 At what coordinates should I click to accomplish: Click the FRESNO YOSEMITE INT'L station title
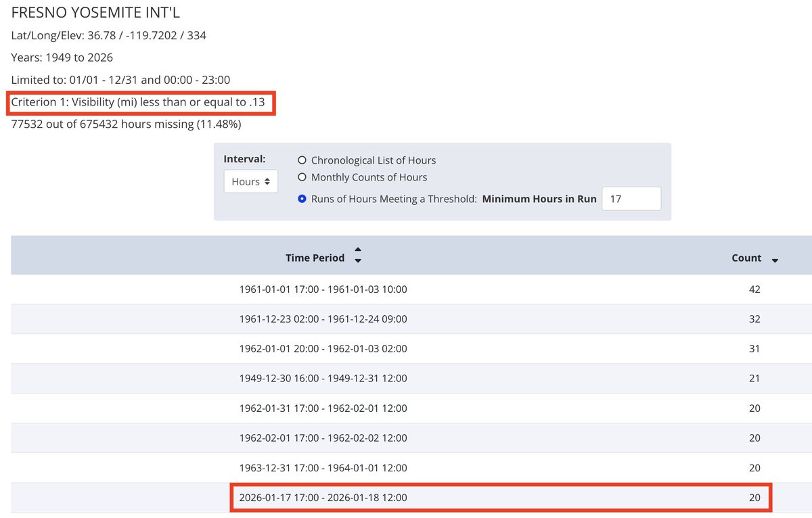pyautogui.click(x=96, y=12)
